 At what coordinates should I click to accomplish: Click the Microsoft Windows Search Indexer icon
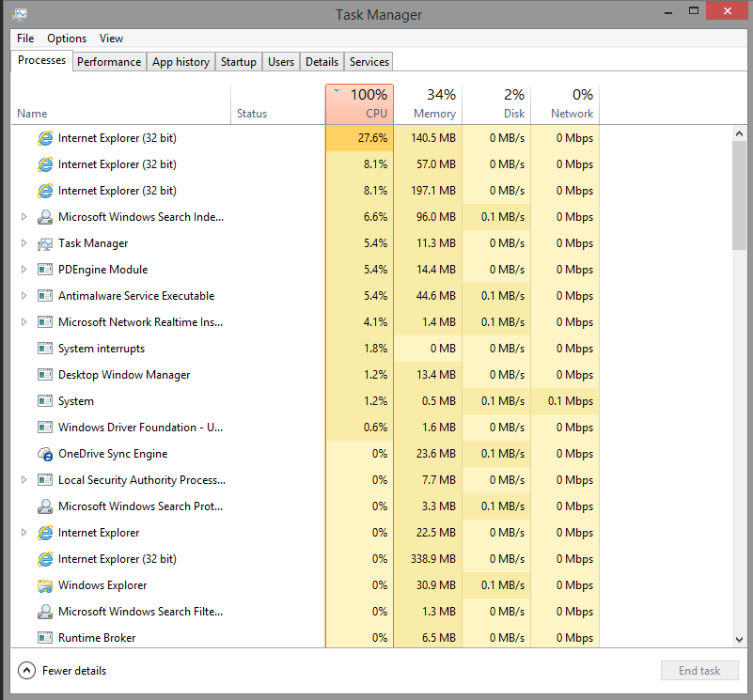click(45, 217)
